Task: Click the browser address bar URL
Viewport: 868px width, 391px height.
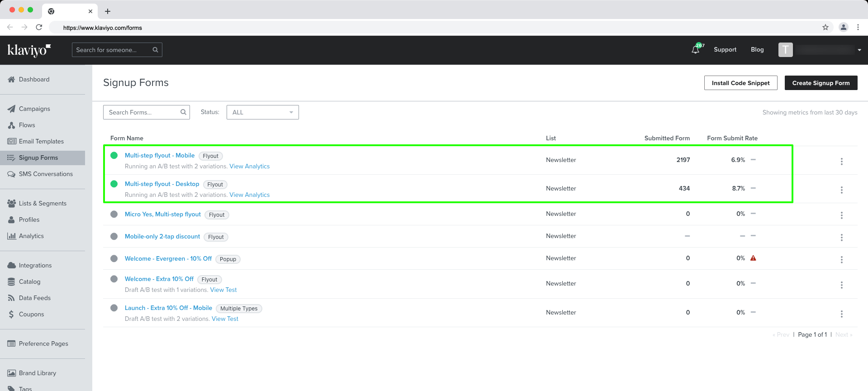Action: click(103, 28)
